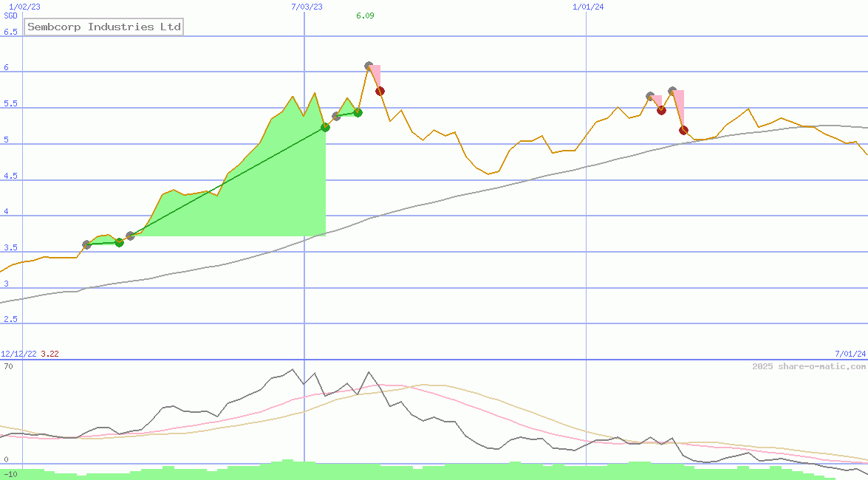Click the gray dot beginning the first green segment
The image size is (868, 480).
(x=85, y=242)
